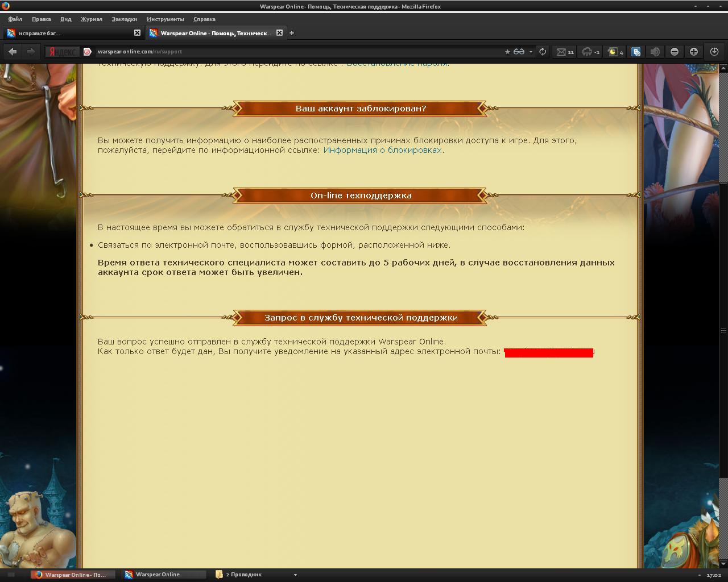Open '2 Проводник' taskbar group
This screenshot has height=582, width=728.
(239, 575)
